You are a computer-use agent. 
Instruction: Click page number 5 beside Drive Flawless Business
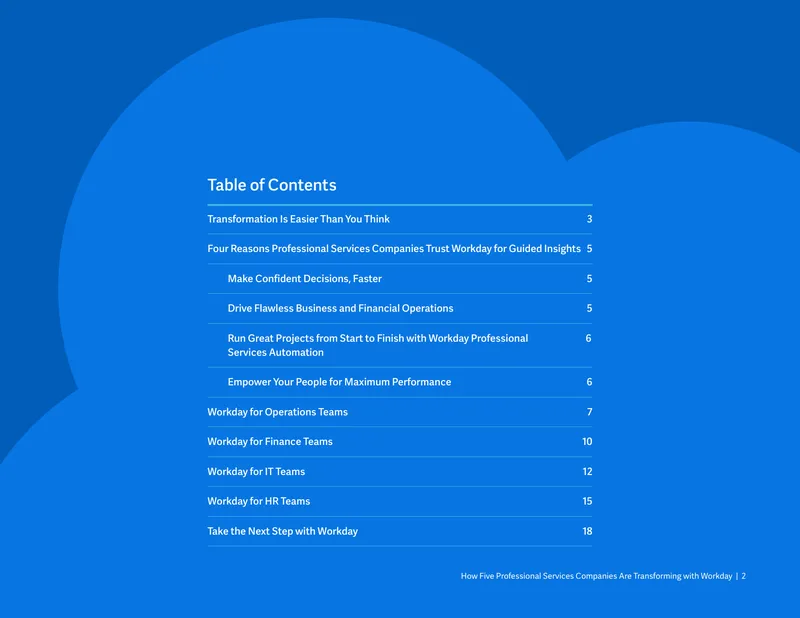(589, 308)
